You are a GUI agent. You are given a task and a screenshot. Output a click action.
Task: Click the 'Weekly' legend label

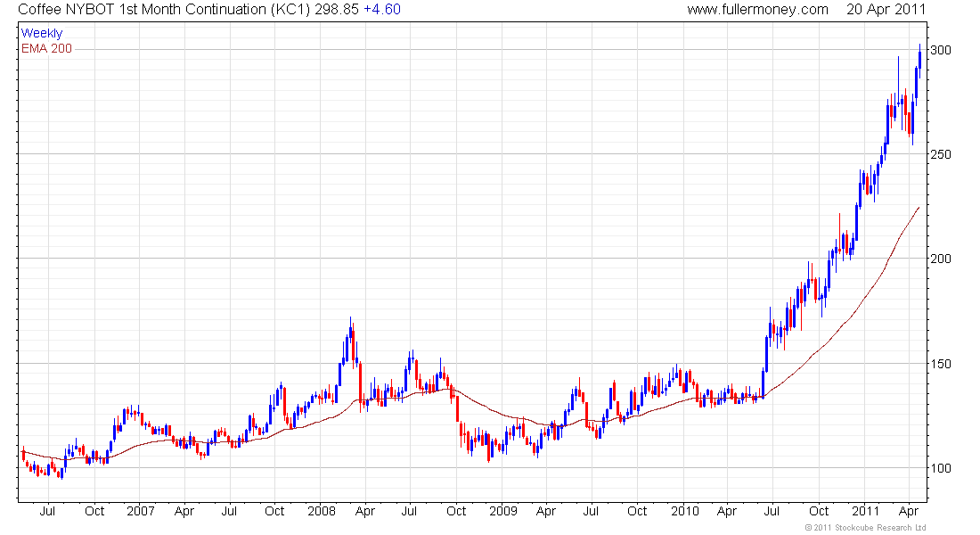click(42, 33)
